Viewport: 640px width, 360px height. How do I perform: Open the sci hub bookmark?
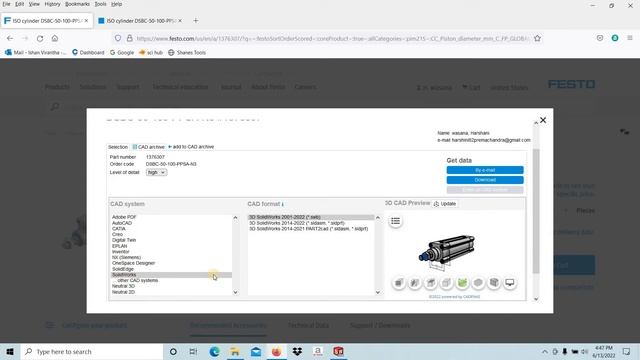[151, 53]
